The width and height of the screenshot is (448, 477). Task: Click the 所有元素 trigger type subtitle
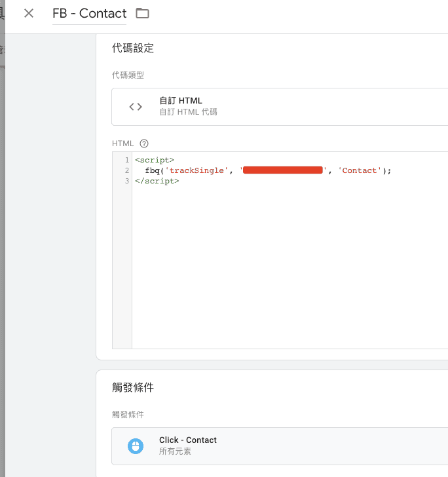[x=175, y=451]
